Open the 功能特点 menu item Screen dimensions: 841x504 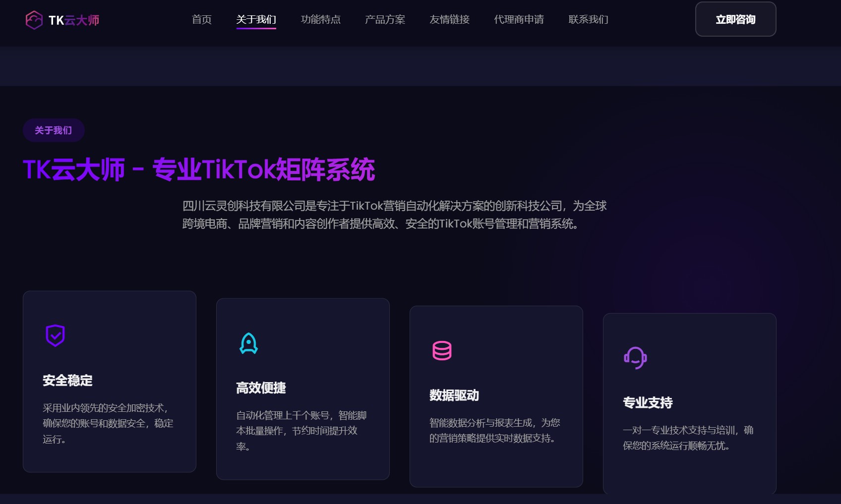321,20
